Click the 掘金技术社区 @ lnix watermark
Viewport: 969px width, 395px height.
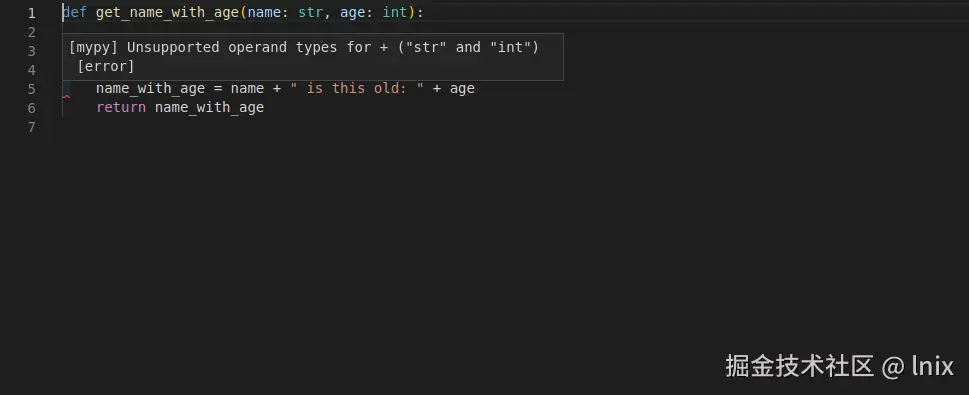pyautogui.click(x=839, y=366)
